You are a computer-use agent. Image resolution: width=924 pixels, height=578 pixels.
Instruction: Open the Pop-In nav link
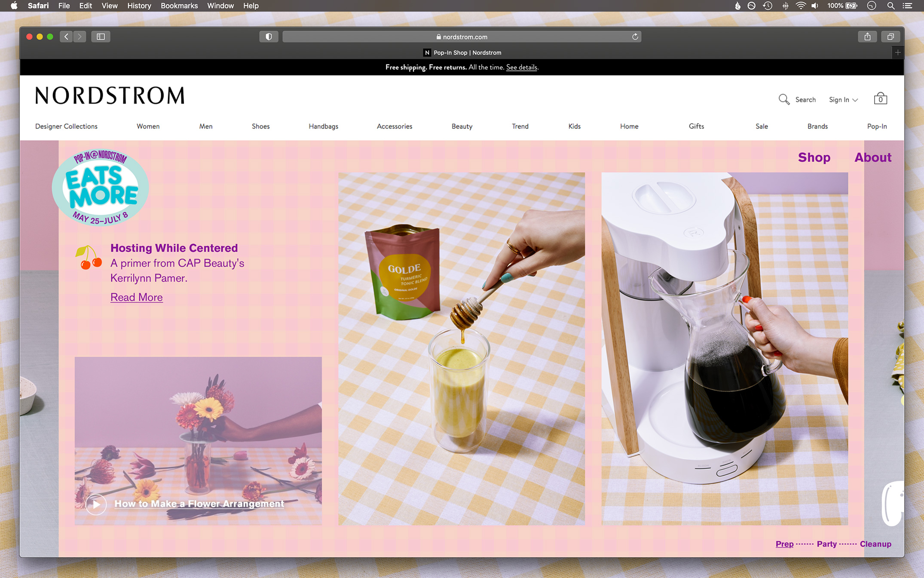click(877, 126)
